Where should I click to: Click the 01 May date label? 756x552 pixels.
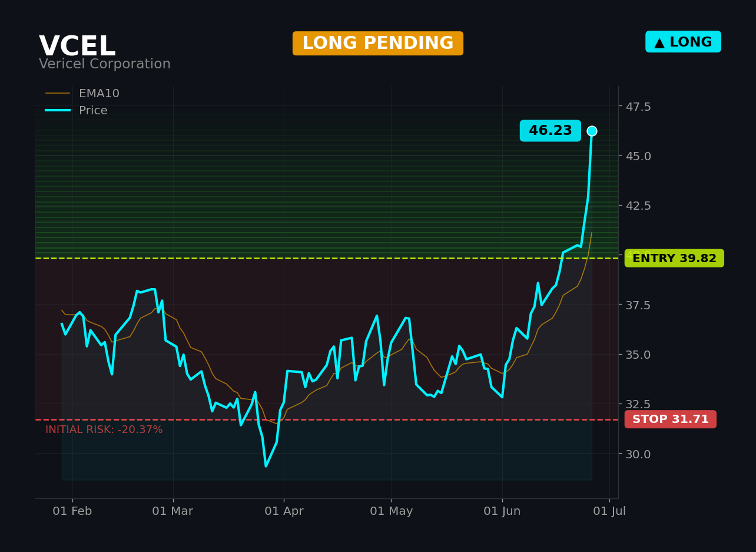[391, 511]
